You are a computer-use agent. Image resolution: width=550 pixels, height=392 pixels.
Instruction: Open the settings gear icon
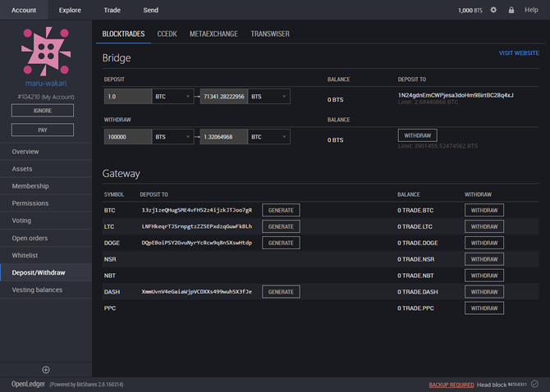[x=493, y=10]
